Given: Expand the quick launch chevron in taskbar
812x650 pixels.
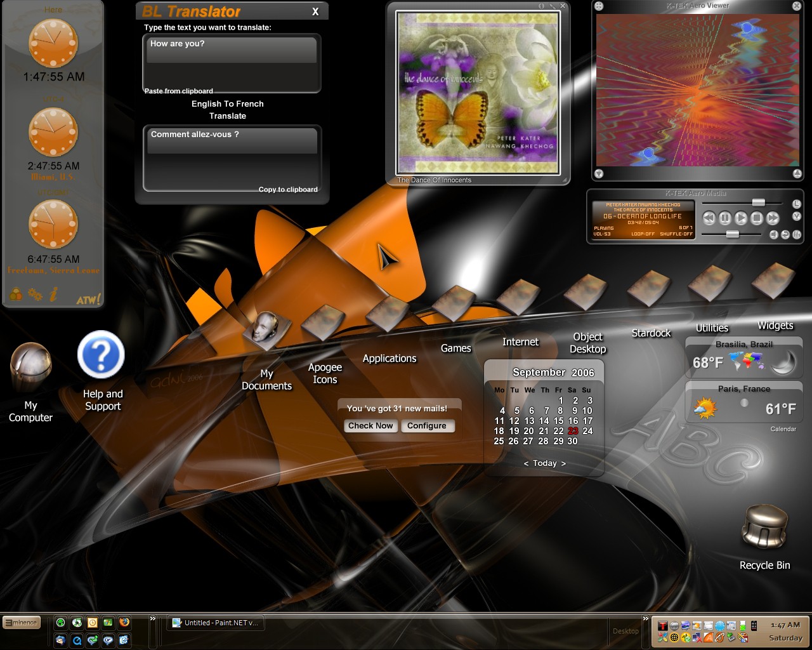Looking at the screenshot, I should [153, 619].
